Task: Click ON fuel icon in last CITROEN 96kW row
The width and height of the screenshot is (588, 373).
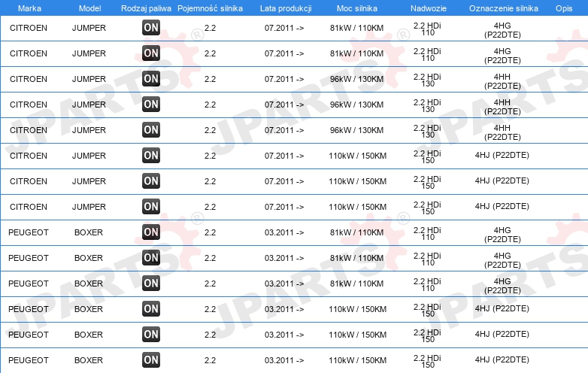Action: 151,129
